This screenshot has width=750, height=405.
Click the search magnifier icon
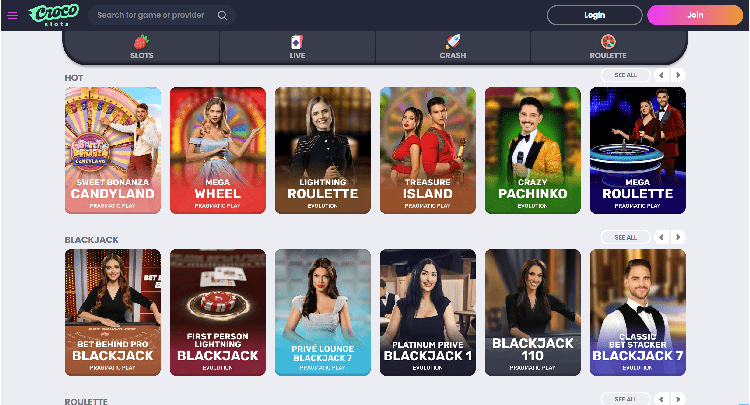(222, 15)
